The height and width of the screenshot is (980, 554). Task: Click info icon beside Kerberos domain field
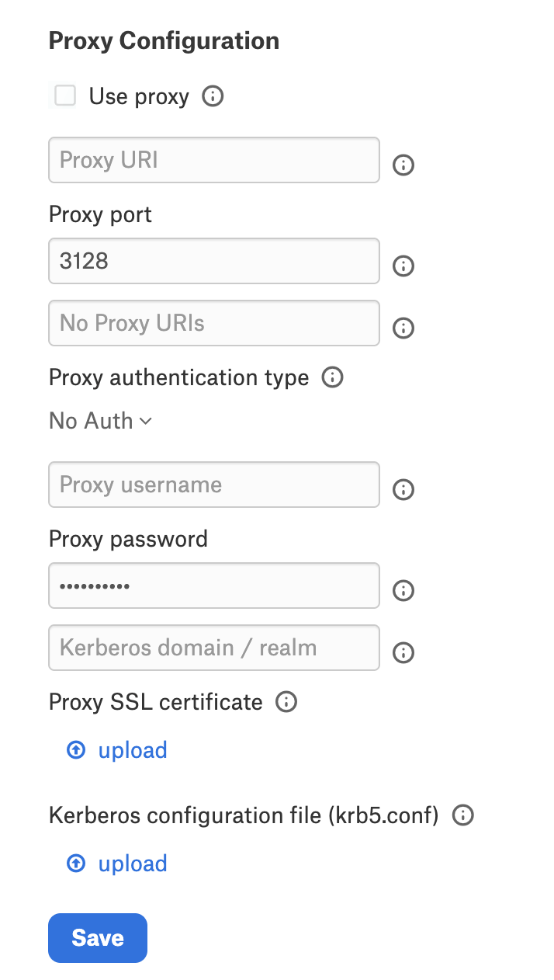click(x=403, y=653)
